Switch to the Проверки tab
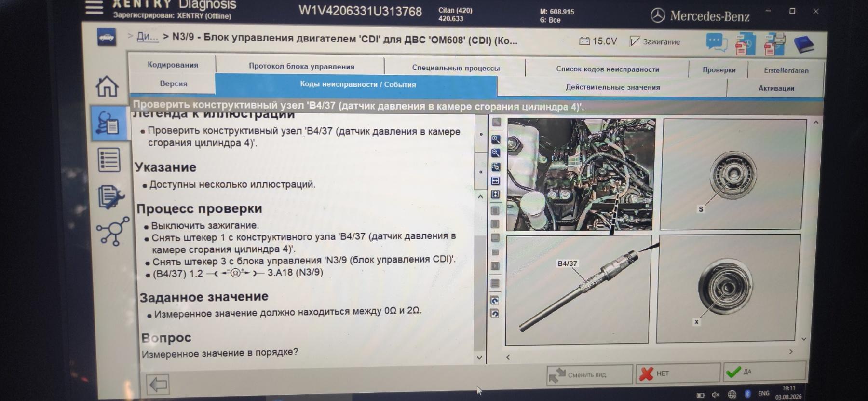Image resolution: width=868 pixels, height=401 pixels. [x=719, y=70]
